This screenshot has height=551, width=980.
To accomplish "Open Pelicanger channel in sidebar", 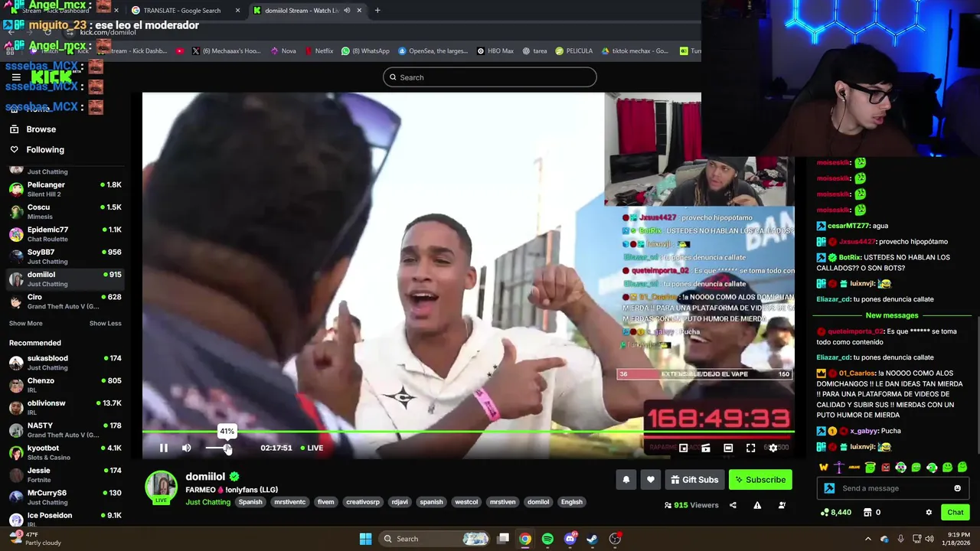I will [64, 189].
